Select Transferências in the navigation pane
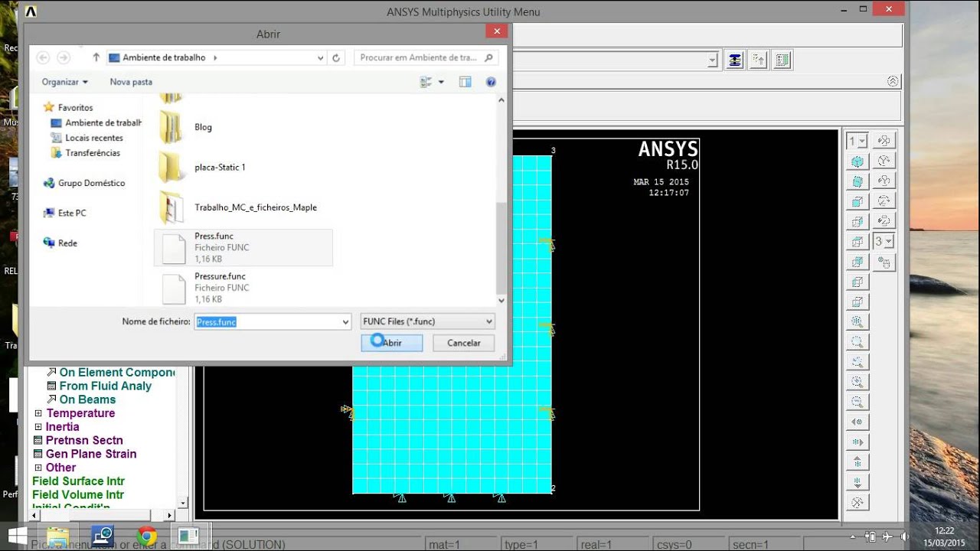The image size is (980, 551). 85,153
